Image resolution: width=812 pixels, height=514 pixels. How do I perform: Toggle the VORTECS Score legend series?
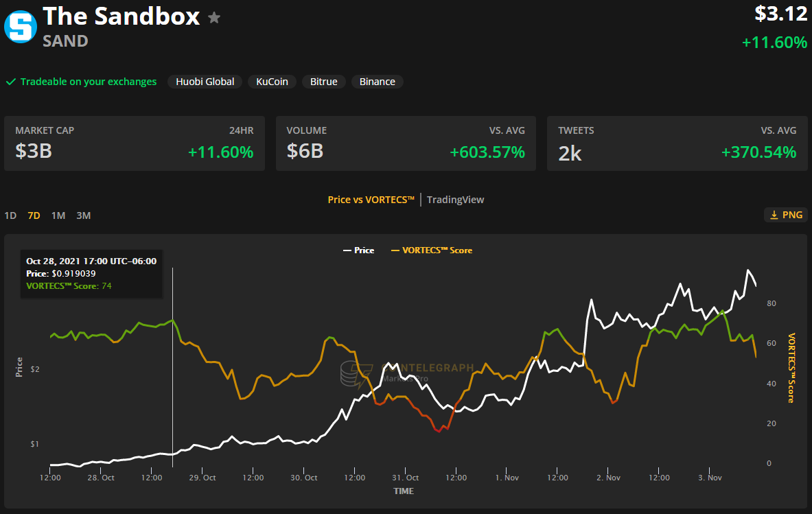[431, 250]
